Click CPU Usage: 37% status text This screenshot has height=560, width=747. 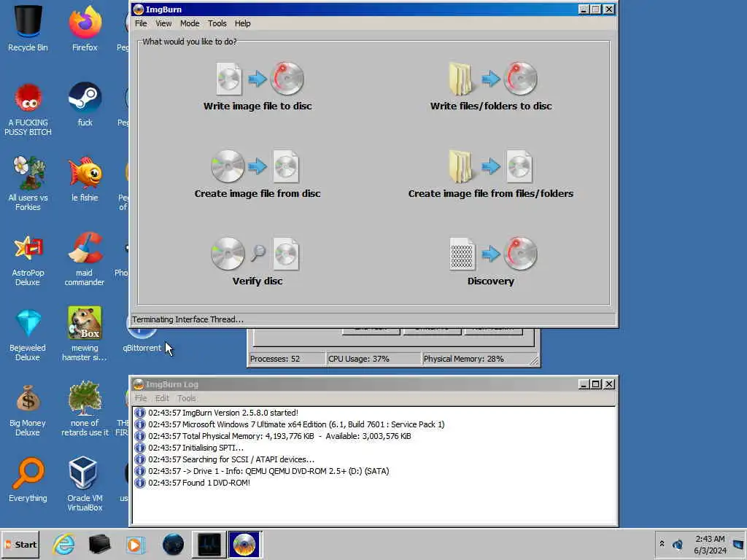coord(359,359)
